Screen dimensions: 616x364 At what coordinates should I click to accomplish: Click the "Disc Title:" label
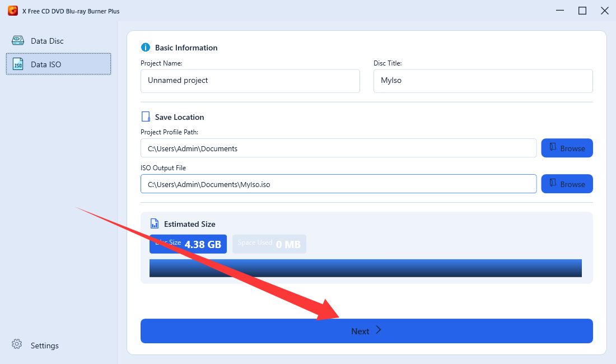point(388,63)
